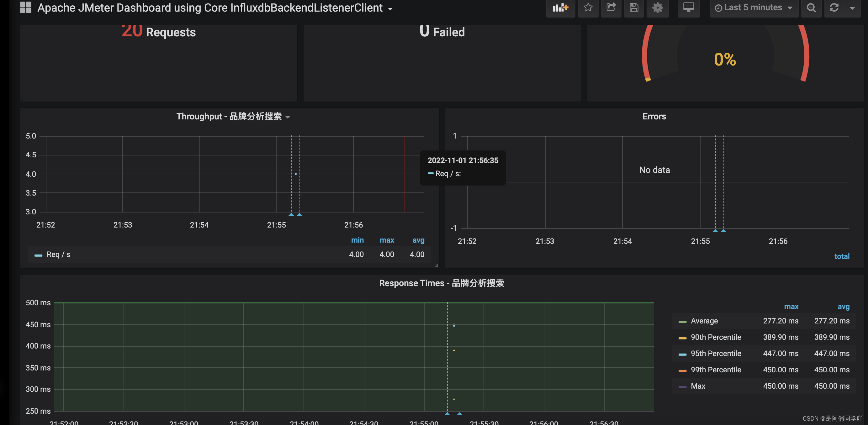Click the 450.00 ms Max avg value
Viewport: 868px width, 425px height.
click(832, 386)
